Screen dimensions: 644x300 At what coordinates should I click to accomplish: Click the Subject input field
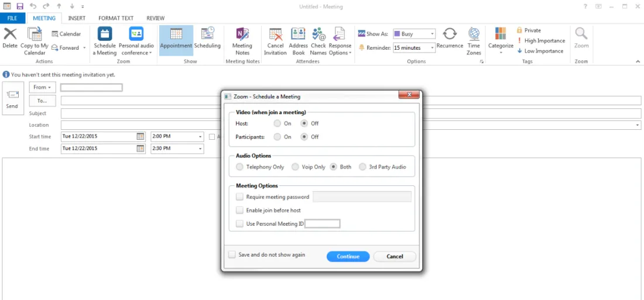351,113
